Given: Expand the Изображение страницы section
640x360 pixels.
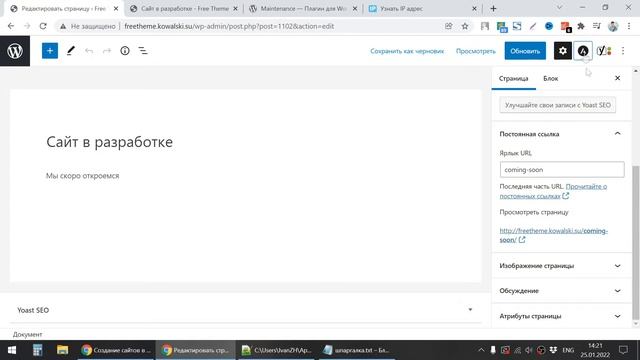Looking at the screenshot, I should click(562, 266).
